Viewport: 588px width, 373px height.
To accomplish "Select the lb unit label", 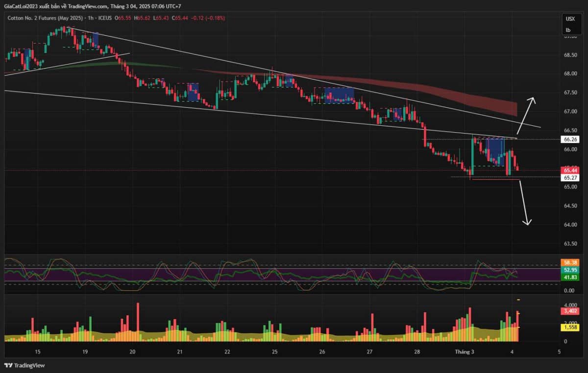I will [x=568, y=30].
